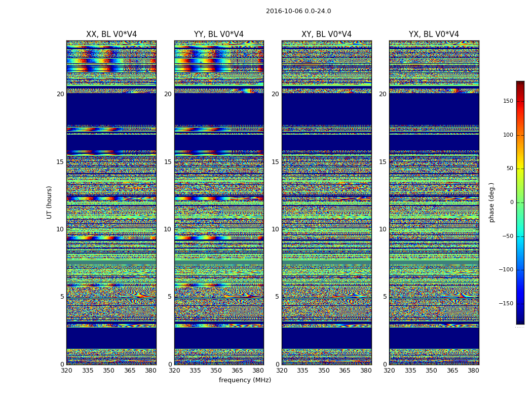Select the 'YX, BL V0*V4' subplot title
532x405 pixels.
(434, 34)
